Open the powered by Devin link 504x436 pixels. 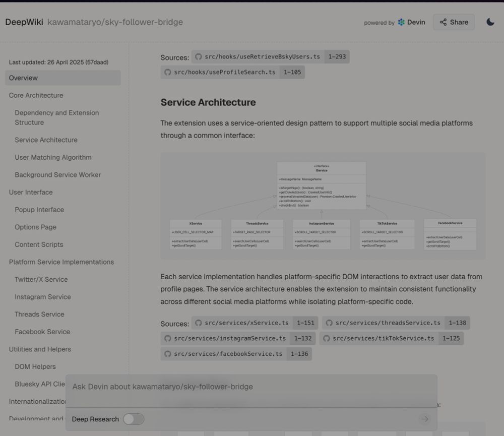click(395, 22)
